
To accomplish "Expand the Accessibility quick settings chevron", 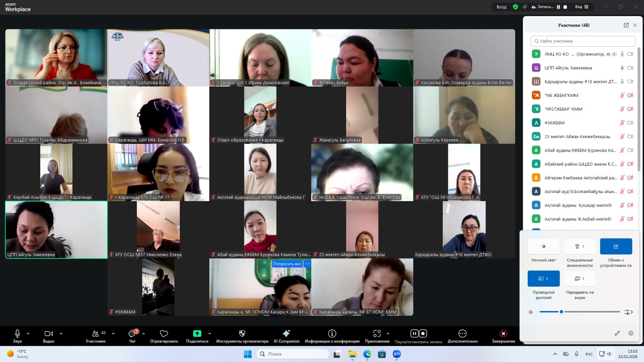I will coord(583,247).
